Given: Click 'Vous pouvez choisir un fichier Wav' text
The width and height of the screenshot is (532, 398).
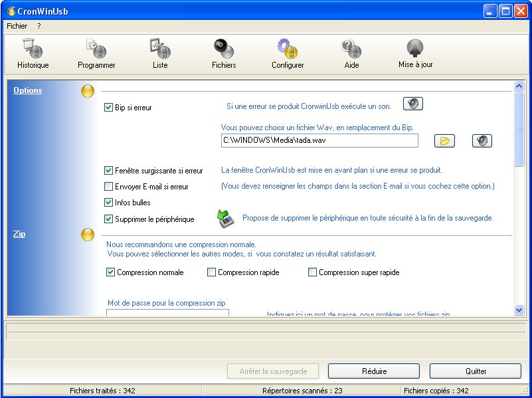Looking at the screenshot, I should coord(317,128).
